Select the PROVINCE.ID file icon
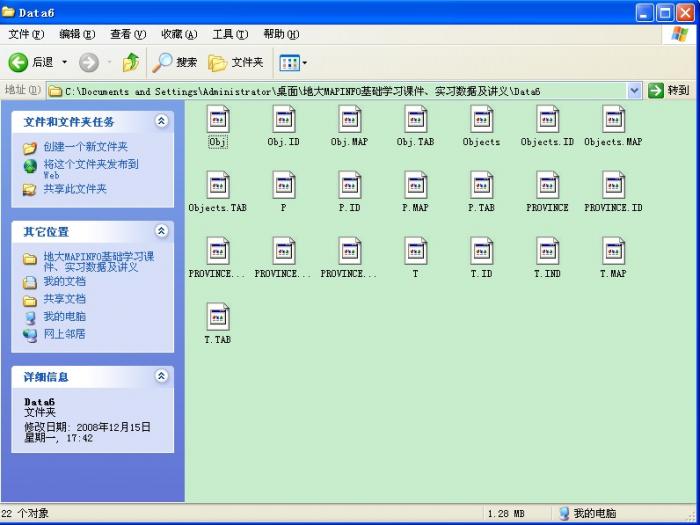The width and height of the screenshot is (700, 525). pos(613,186)
